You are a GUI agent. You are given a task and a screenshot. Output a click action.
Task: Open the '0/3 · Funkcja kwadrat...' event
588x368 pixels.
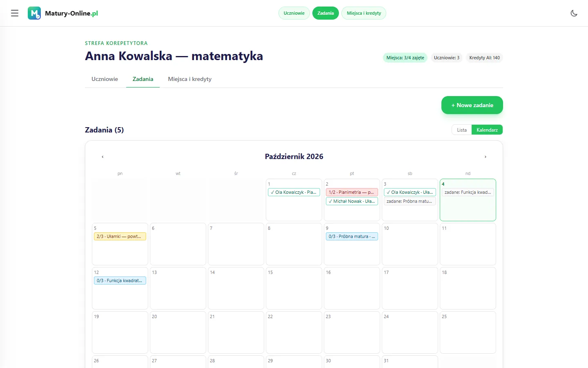[x=120, y=280]
